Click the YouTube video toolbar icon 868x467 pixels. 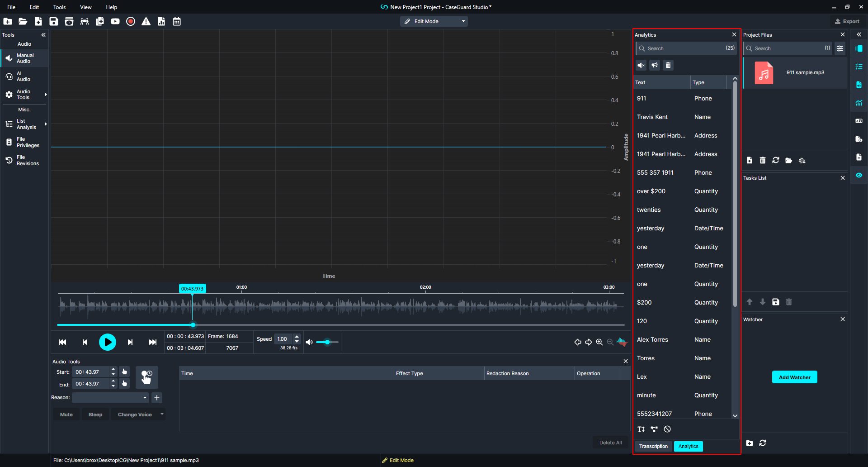coord(115,21)
